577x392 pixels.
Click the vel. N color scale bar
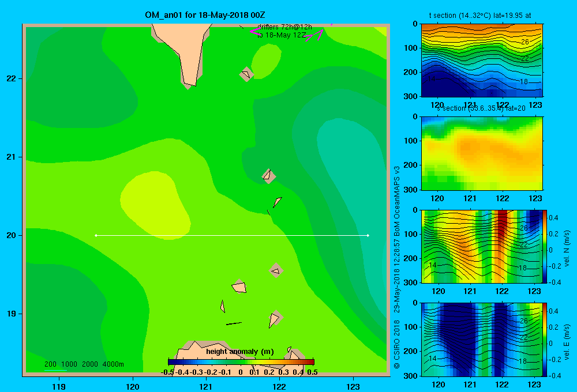[545, 246]
